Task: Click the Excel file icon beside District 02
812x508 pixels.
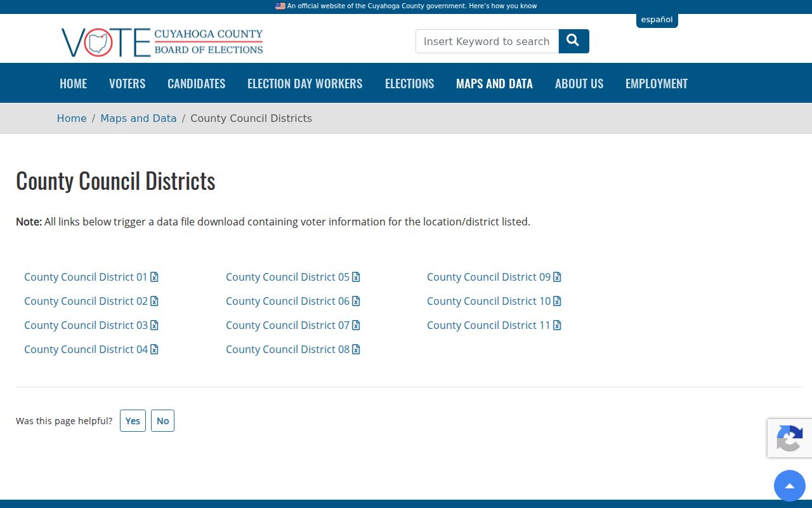Action: [x=154, y=301]
